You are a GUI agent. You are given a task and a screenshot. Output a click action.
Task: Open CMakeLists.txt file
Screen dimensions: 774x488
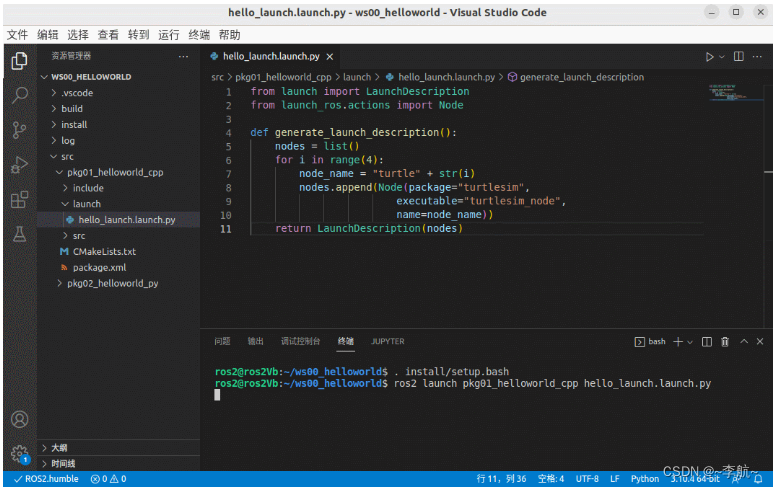118,252
